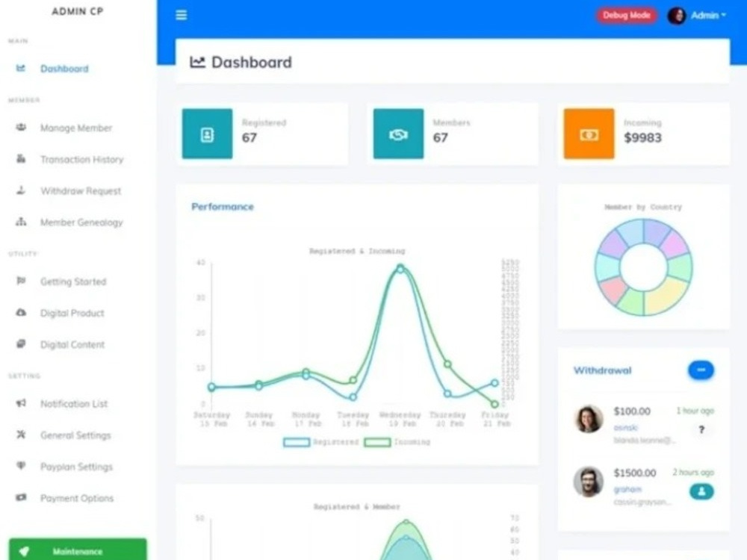Click the Digital Content icon
Image resolution: width=747 pixels, height=560 pixels.
coord(21,343)
